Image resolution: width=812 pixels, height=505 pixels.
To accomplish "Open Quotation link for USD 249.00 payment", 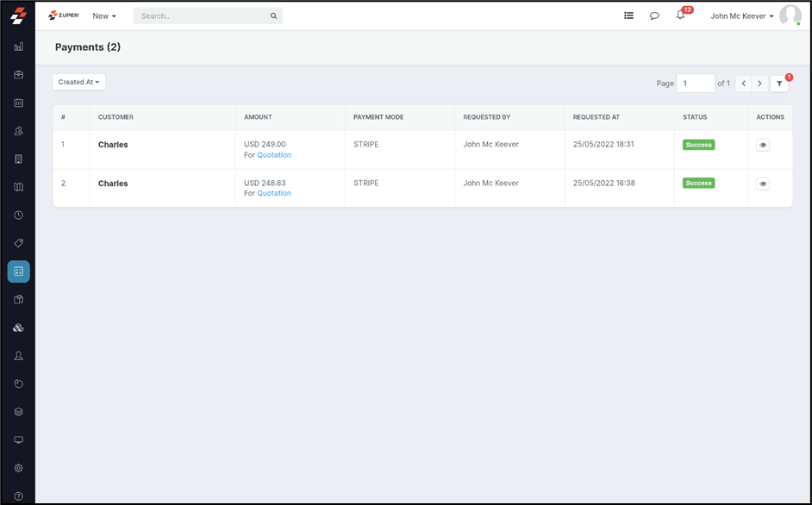I will pyautogui.click(x=274, y=155).
